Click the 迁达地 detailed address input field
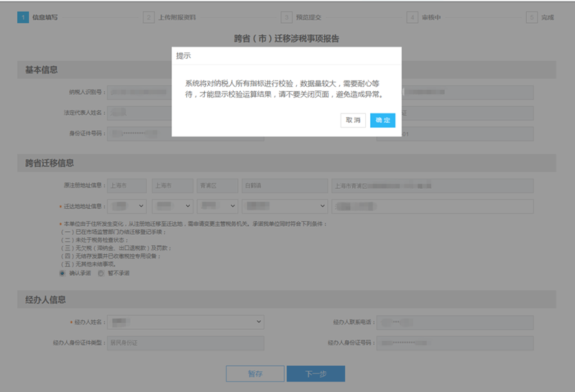Screen dimensions: 575x392 [x=432, y=207]
